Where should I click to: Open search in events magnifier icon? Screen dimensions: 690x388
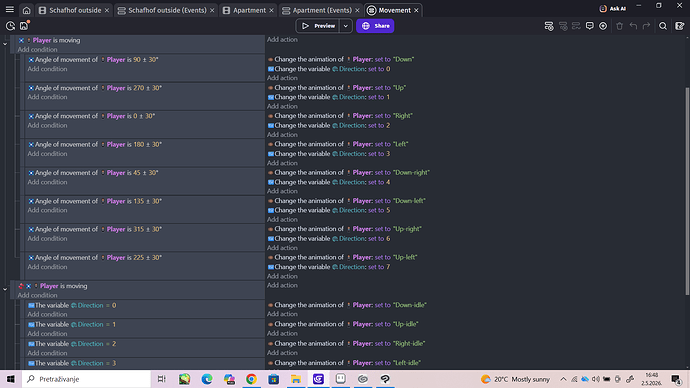663,26
